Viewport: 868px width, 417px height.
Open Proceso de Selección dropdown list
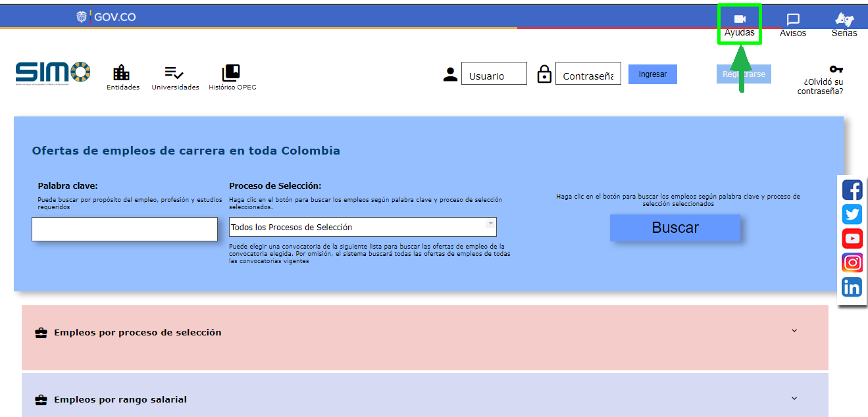[x=363, y=227]
